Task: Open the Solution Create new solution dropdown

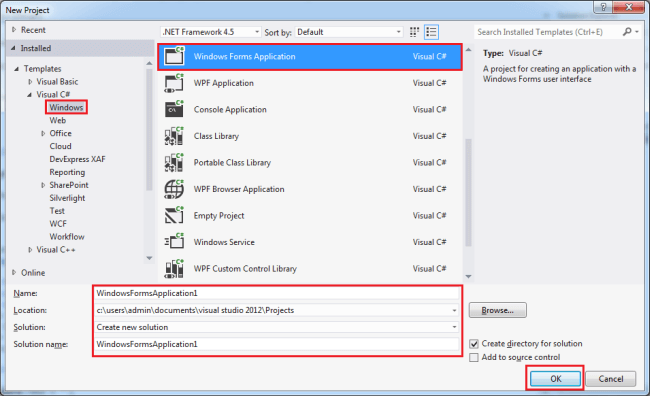Action: [x=454, y=327]
